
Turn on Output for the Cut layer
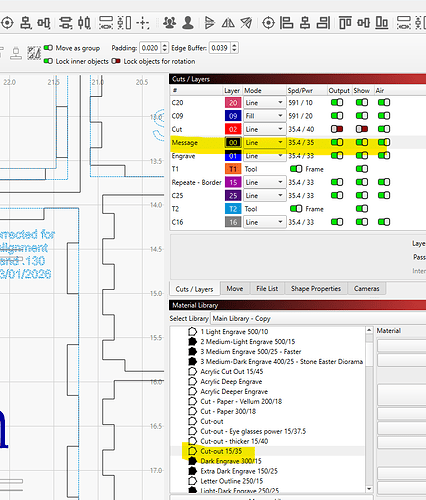pyautogui.click(x=337, y=129)
